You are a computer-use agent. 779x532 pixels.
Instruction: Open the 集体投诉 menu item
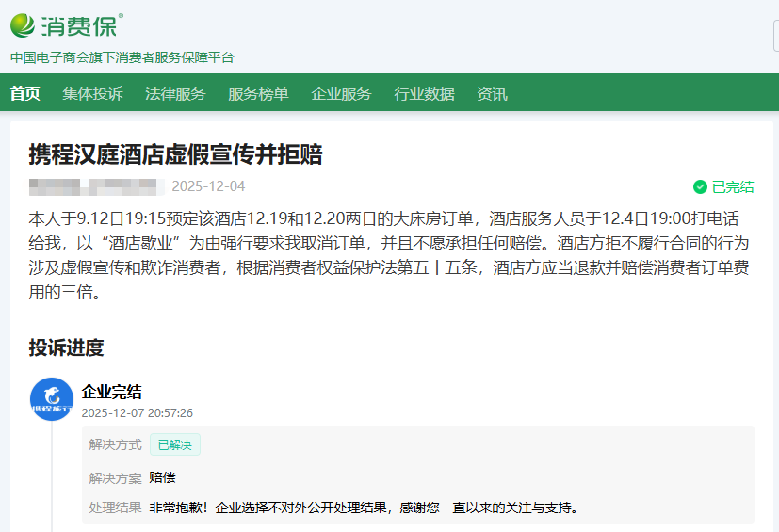point(92,93)
